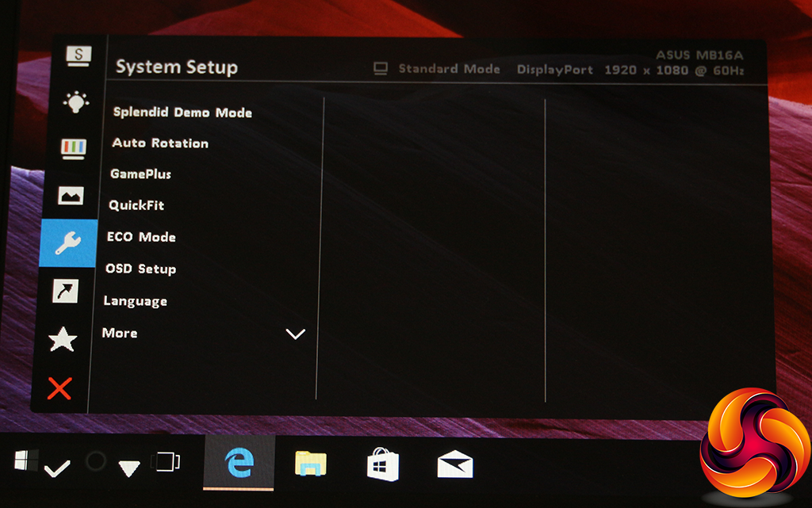The height and width of the screenshot is (508, 812).
Task: Select ECO Mode option
Action: coord(141,237)
